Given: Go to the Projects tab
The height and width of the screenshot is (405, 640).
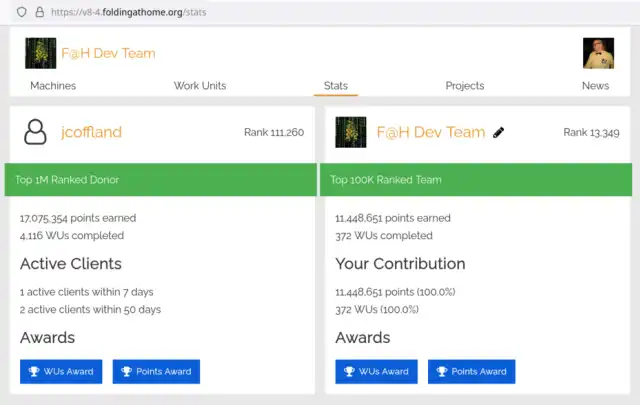Looking at the screenshot, I should click(x=465, y=86).
